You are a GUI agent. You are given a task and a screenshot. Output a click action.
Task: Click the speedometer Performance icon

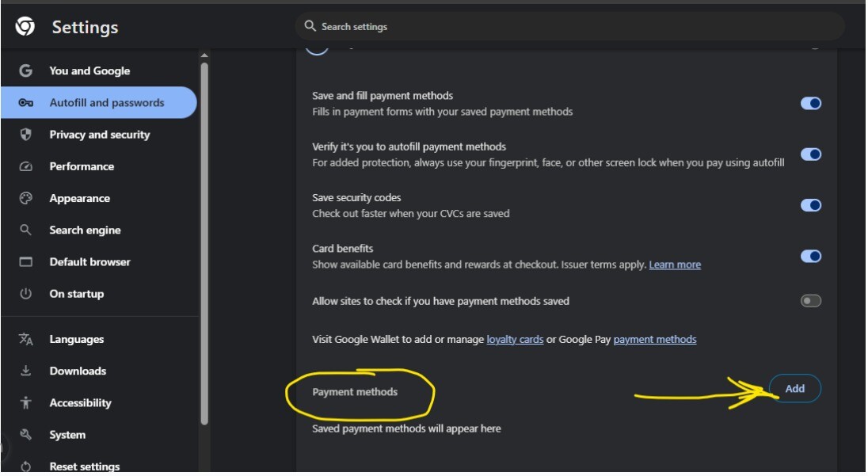(25, 166)
